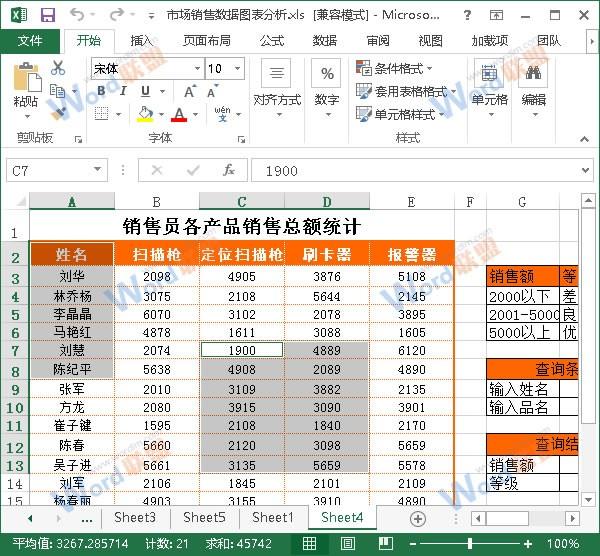Click the Cut scissors icon
Viewport: 600px width, 556px height.
tap(58, 68)
